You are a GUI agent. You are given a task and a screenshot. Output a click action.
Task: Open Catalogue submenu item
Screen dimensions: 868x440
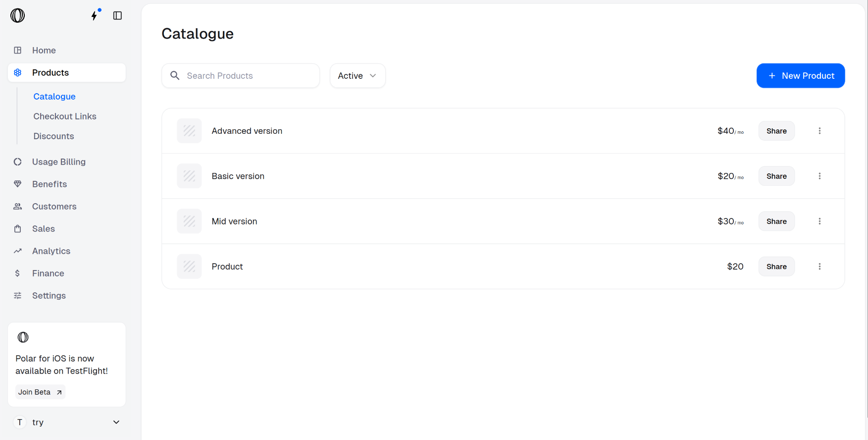click(x=54, y=96)
